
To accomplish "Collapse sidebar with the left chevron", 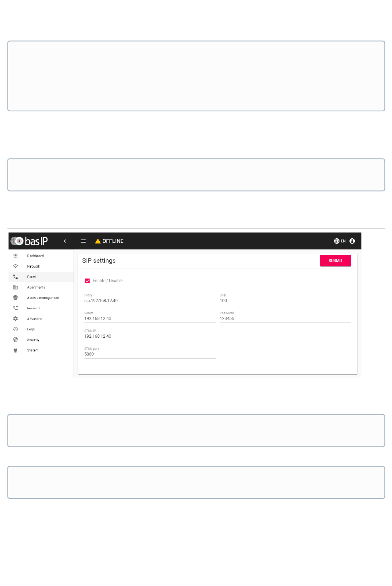I will coord(65,241).
